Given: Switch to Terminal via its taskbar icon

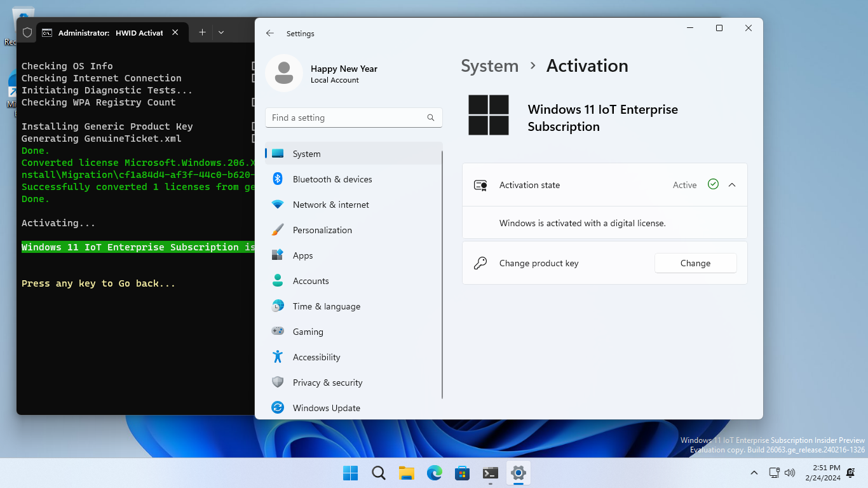Looking at the screenshot, I should coord(491,473).
